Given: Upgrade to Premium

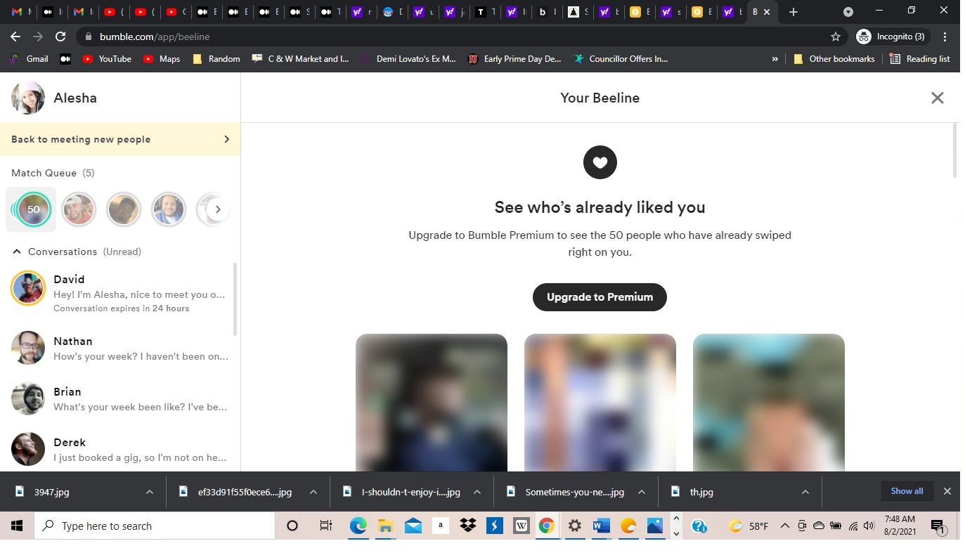Looking at the screenshot, I should pyautogui.click(x=600, y=297).
